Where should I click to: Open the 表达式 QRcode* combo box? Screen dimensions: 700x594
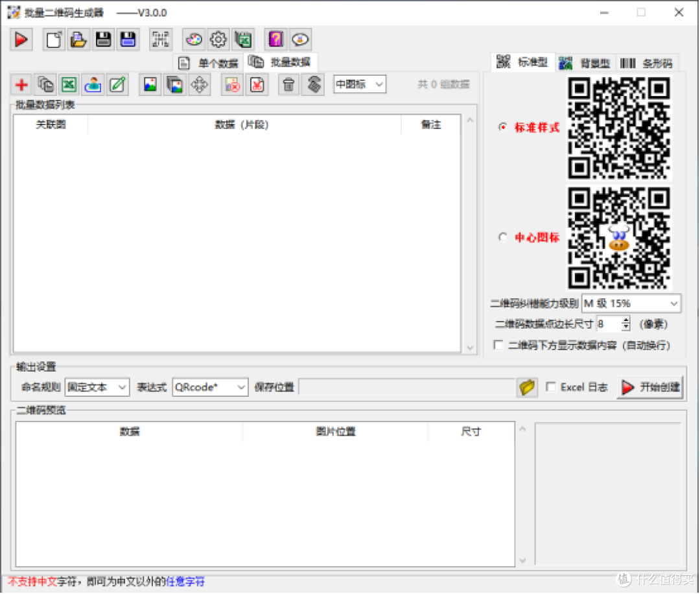[x=210, y=387]
